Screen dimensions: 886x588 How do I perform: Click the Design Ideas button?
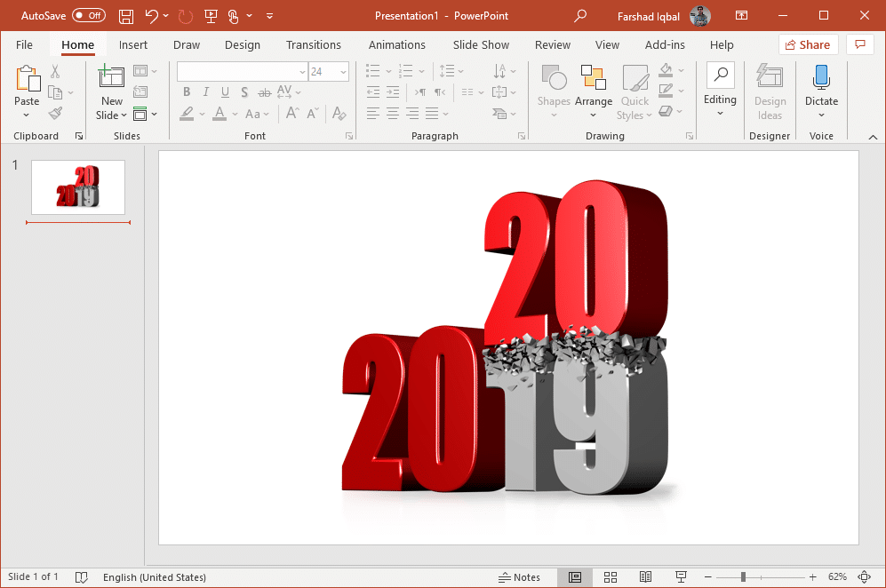click(x=770, y=92)
